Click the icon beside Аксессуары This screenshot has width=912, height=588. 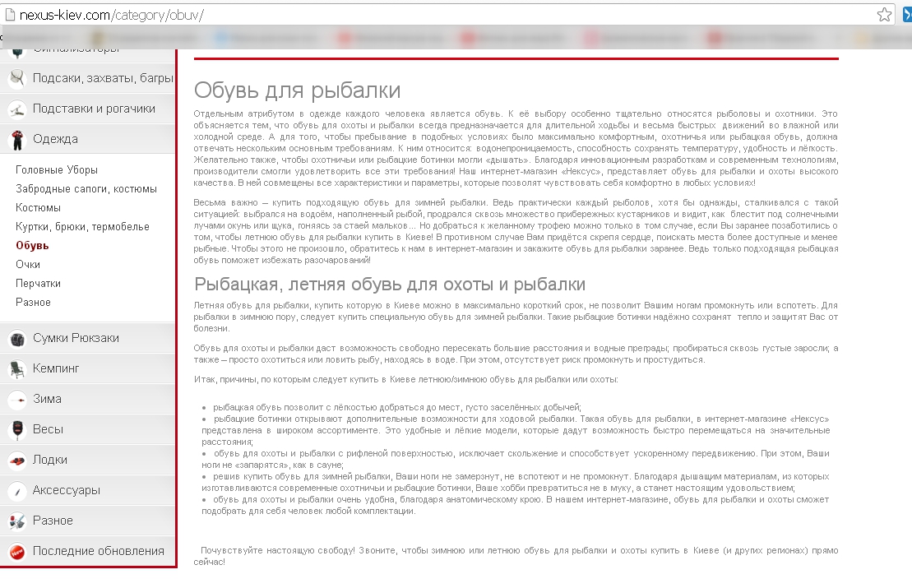coord(17,490)
